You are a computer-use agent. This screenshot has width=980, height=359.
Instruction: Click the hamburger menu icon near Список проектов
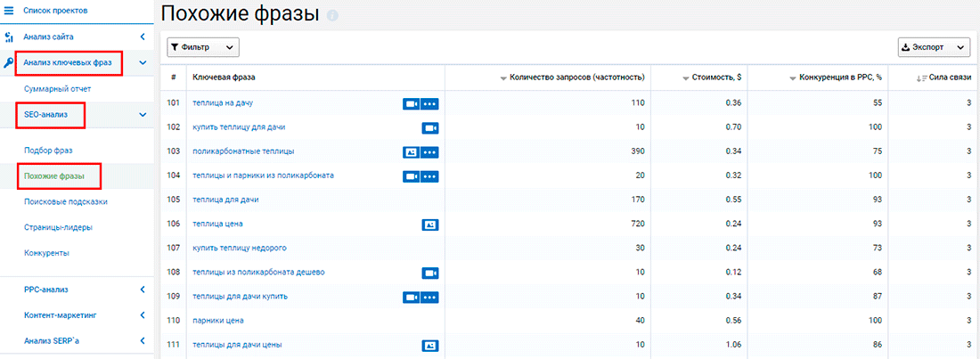click(9, 11)
